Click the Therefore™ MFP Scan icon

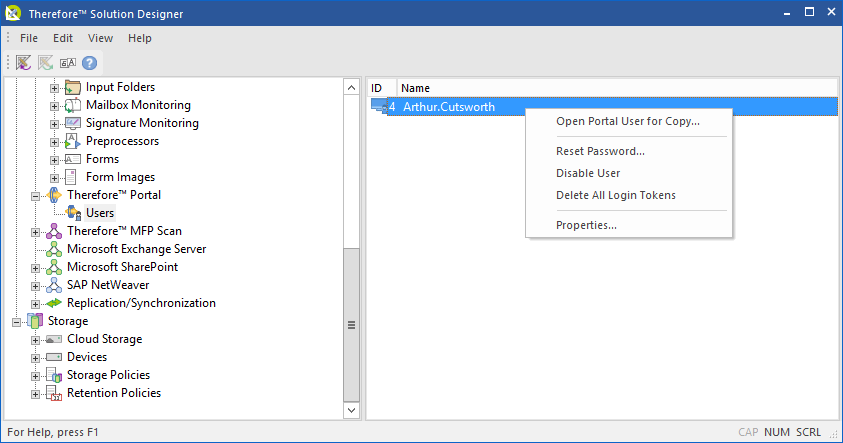(x=53, y=231)
